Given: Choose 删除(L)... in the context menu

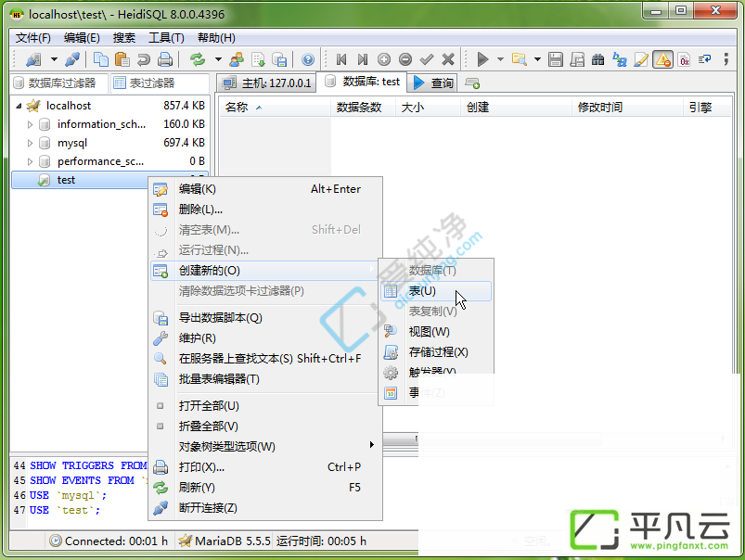Looking at the screenshot, I should coord(266,210).
